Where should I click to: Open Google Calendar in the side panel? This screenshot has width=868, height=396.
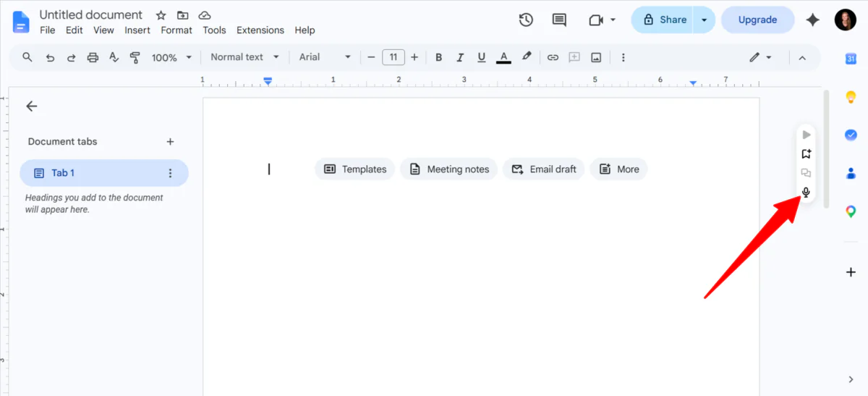(851, 59)
